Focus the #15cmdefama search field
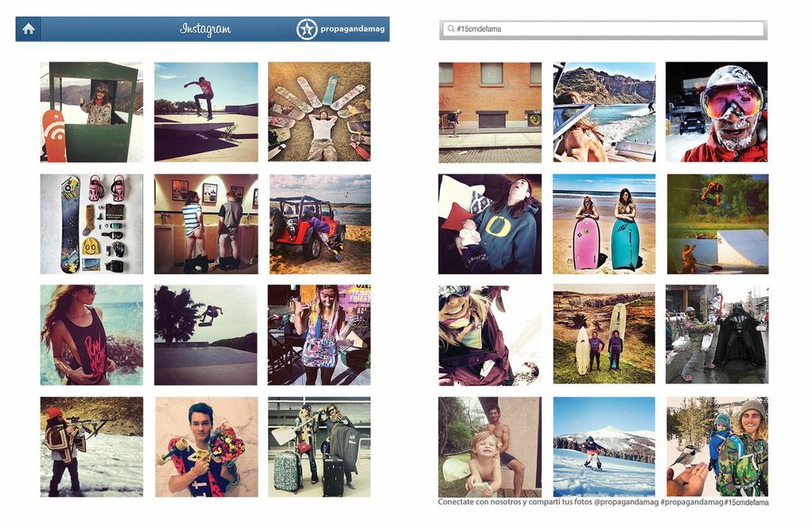The image size is (812, 527). [x=603, y=29]
